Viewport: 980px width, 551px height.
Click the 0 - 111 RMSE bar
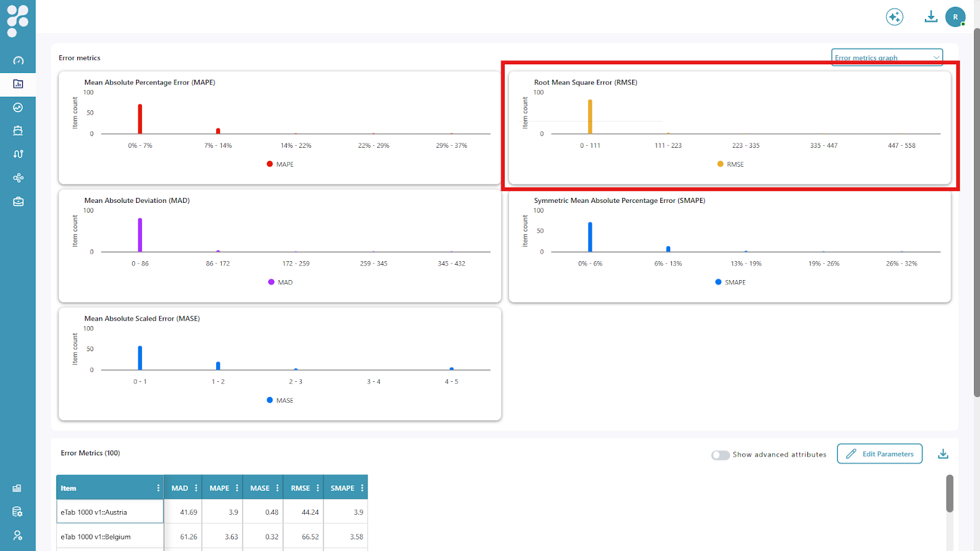click(x=590, y=116)
